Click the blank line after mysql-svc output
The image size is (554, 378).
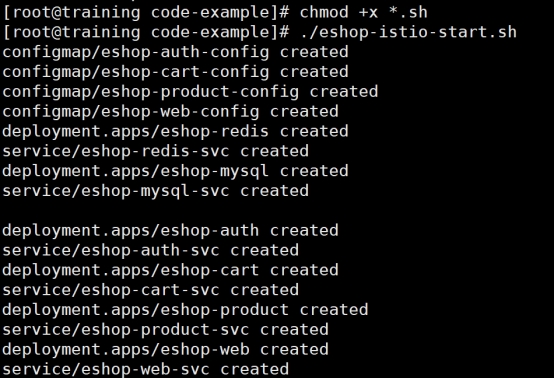coord(277,211)
